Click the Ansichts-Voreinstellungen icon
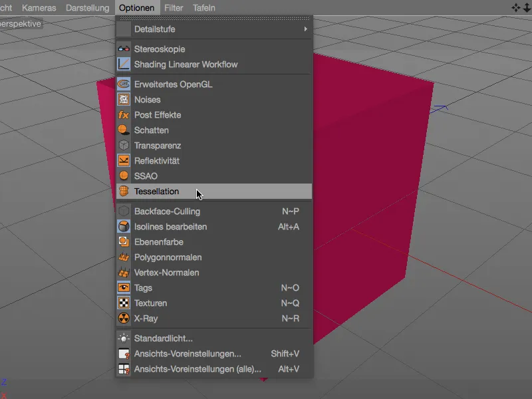 click(124, 353)
